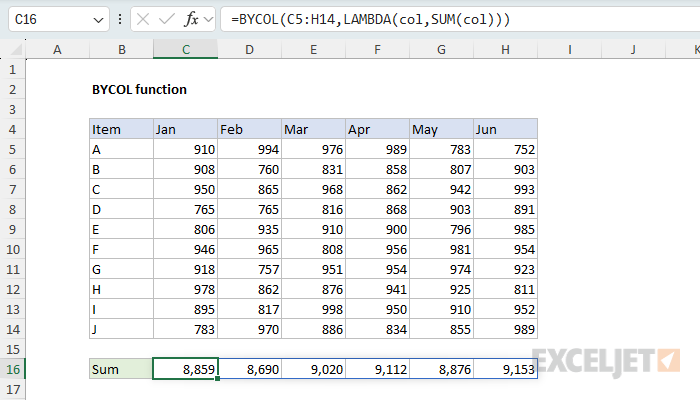The width and height of the screenshot is (700, 400).
Task: Select the Feb sum cell 8,690
Action: pyautogui.click(x=250, y=370)
